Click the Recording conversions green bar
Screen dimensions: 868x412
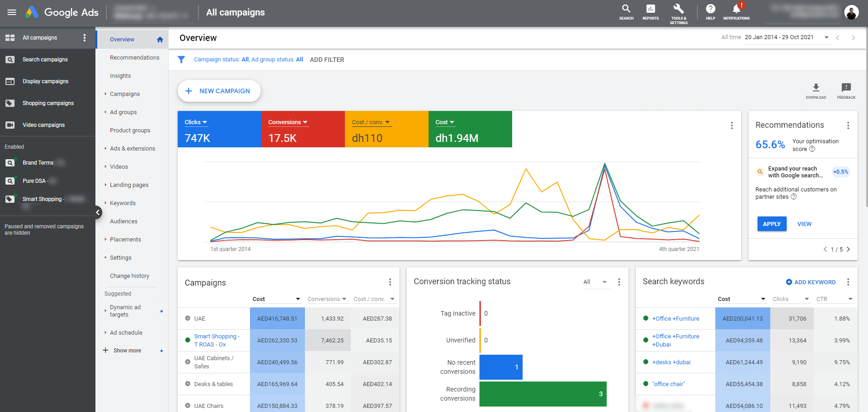pos(543,394)
